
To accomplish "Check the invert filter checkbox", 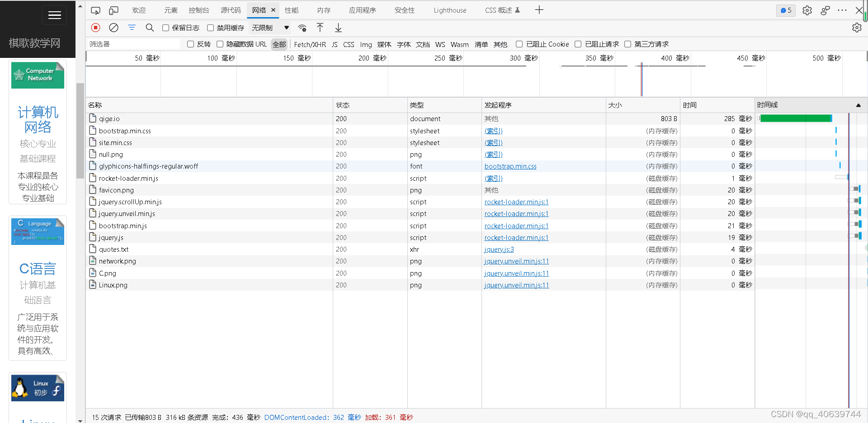I will [190, 44].
